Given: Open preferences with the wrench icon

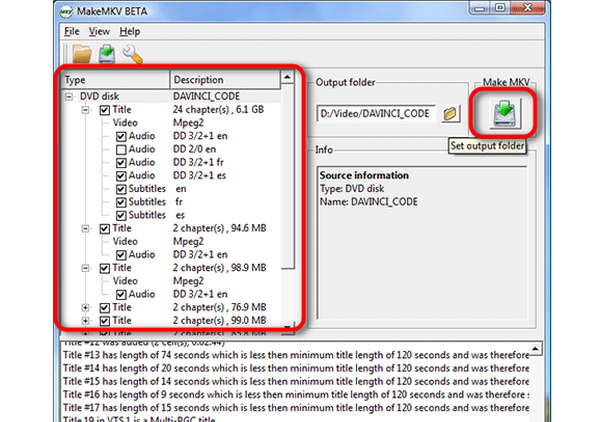Looking at the screenshot, I should coord(132,54).
